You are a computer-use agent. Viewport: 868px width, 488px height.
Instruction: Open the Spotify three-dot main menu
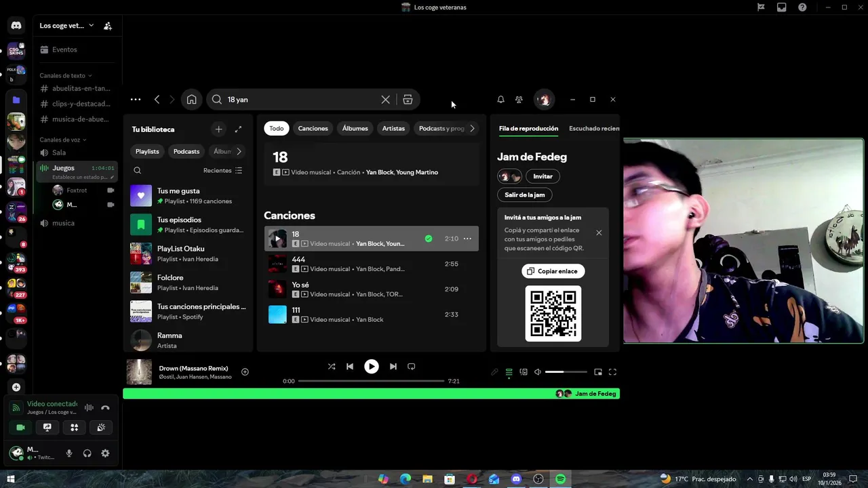[x=136, y=100]
